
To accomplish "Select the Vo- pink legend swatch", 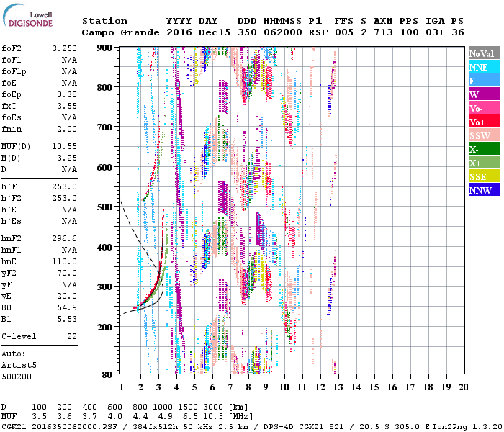I will coord(484,108).
